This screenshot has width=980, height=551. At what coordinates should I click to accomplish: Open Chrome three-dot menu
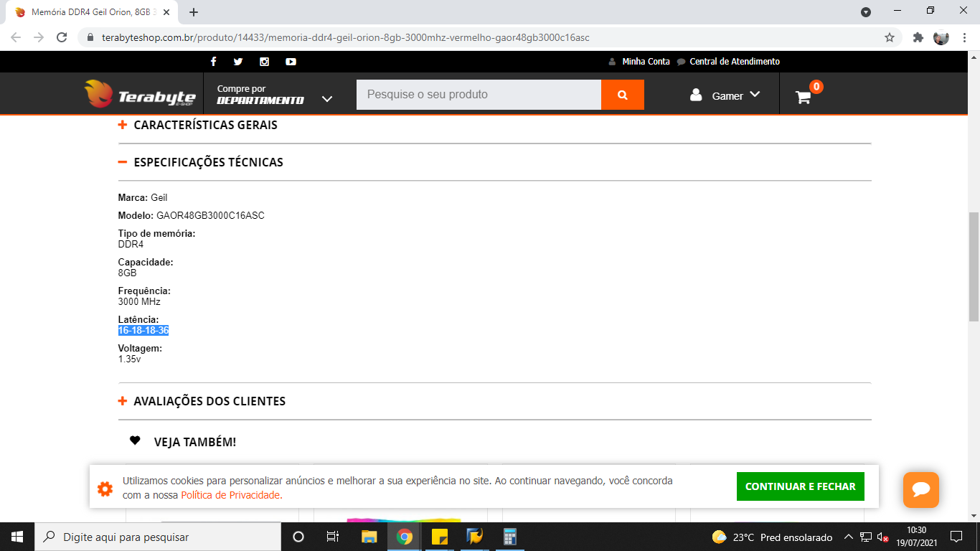click(x=965, y=37)
